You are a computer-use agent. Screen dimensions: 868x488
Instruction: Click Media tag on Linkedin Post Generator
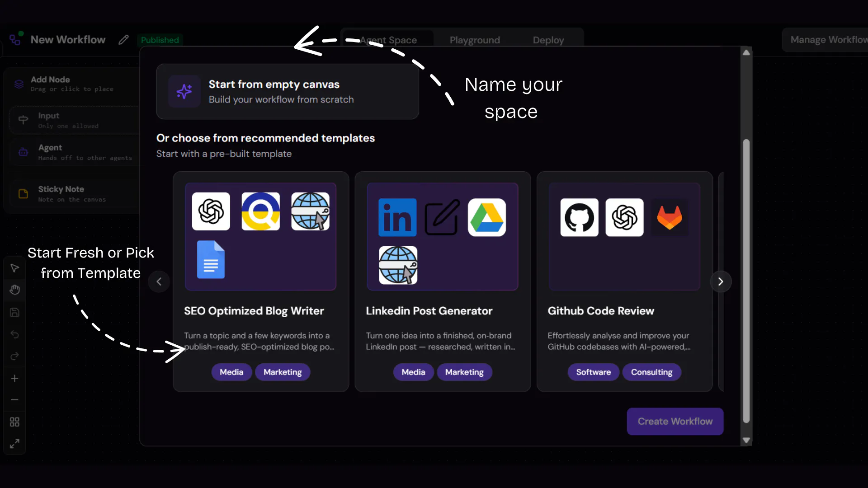tap(414, 372)
